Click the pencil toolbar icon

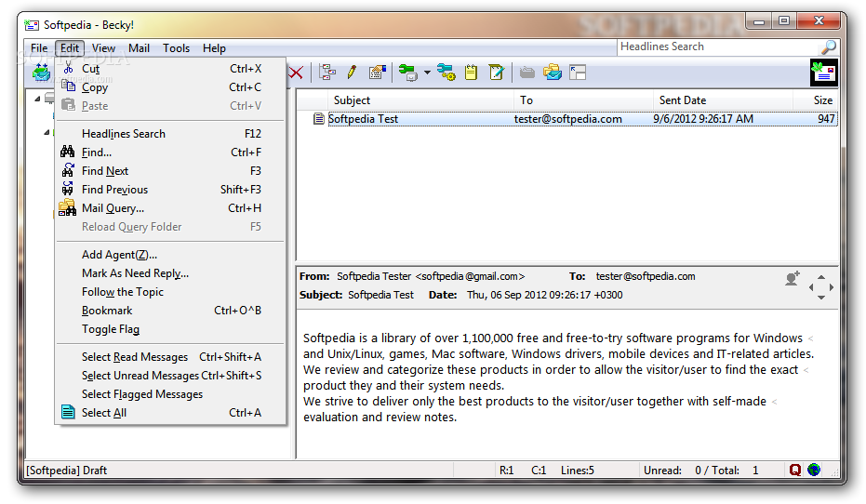[x=352, y=73]
